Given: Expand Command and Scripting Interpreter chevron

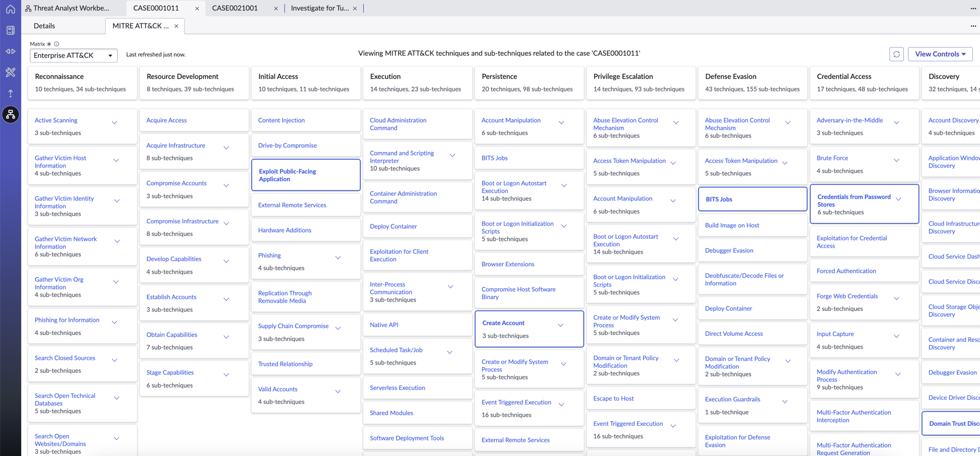Looking at the screenshot, I should tap(452, 155).
